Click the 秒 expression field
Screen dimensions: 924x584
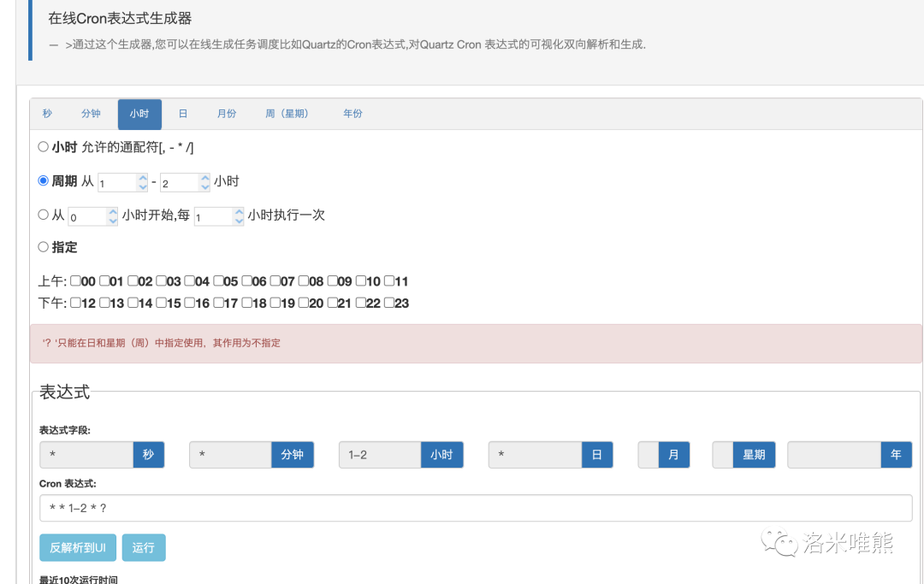pyautogui.click(x=86, y=455)
